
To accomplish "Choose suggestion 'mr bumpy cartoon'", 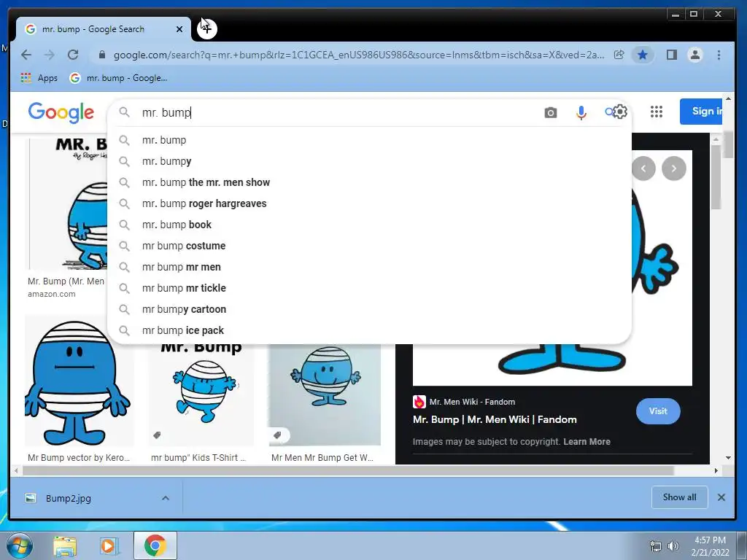I will click(369, 309).
